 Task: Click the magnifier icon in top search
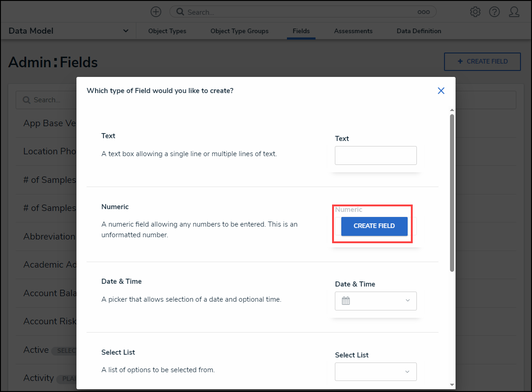(x=180, y=12)
